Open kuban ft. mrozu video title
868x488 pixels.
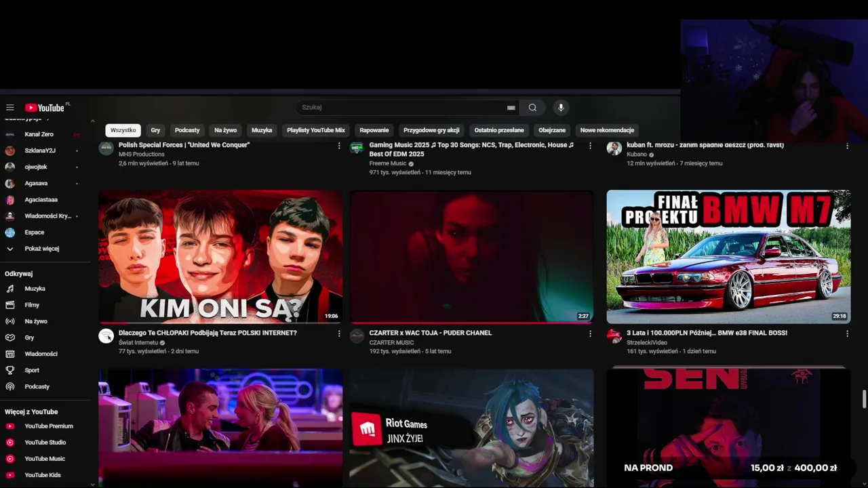pyautogui.click(x=705, y=145)
